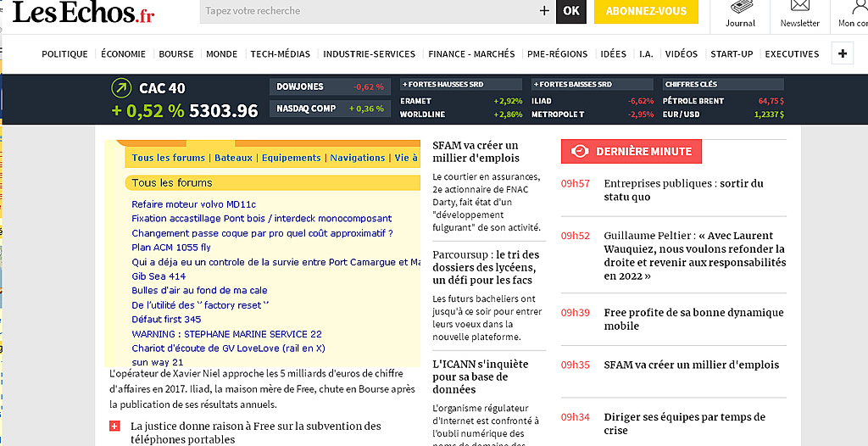Open topic Chariot d'écoute de GV LoveLove

coord(228,348)
